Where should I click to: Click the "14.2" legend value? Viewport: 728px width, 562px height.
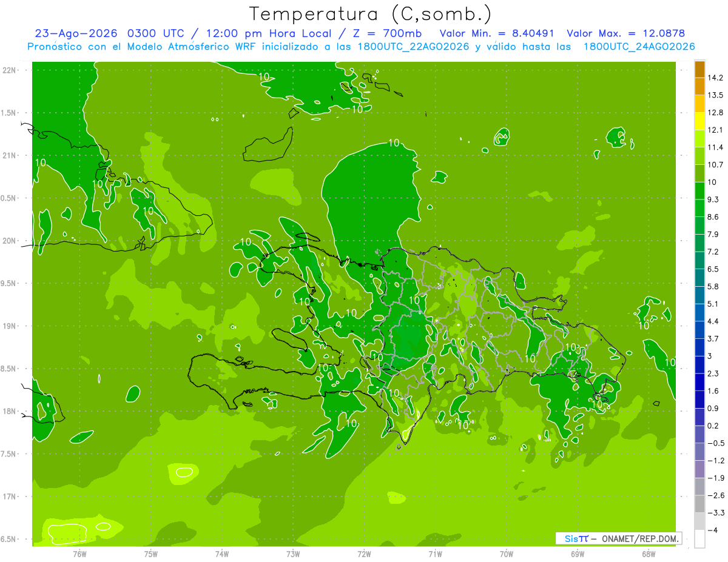pyautogui.click(x=716, y=78)
